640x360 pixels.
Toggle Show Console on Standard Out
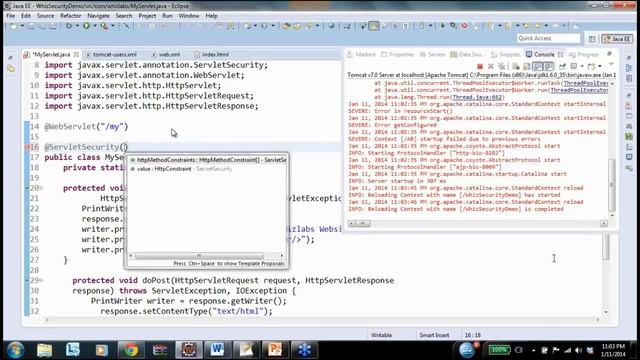pos(538,66)
